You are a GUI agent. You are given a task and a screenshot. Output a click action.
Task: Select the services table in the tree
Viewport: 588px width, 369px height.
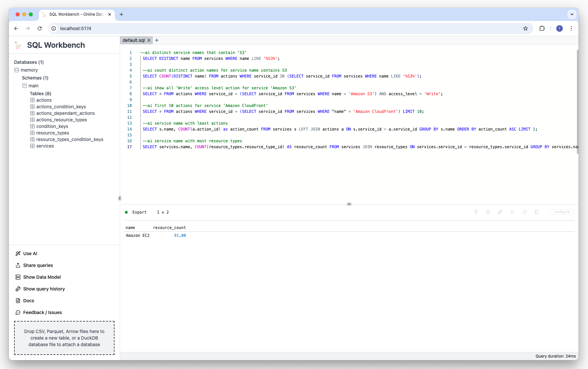pos(45,146)
